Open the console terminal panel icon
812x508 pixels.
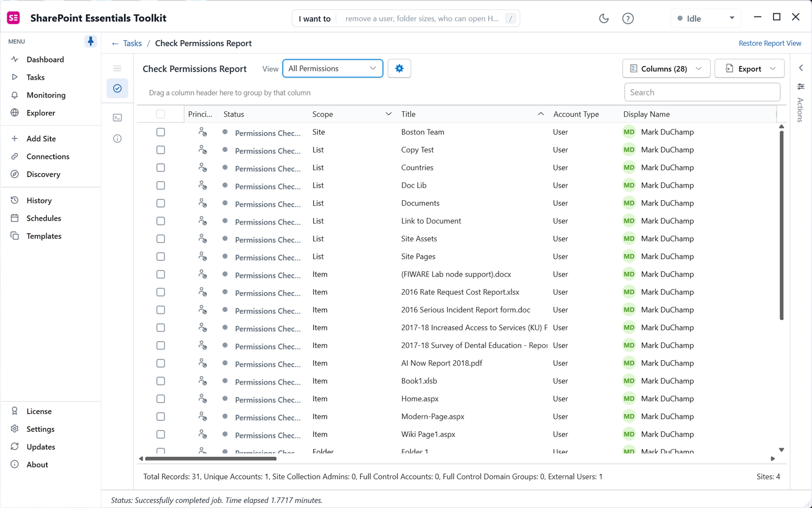click(117, 118)
